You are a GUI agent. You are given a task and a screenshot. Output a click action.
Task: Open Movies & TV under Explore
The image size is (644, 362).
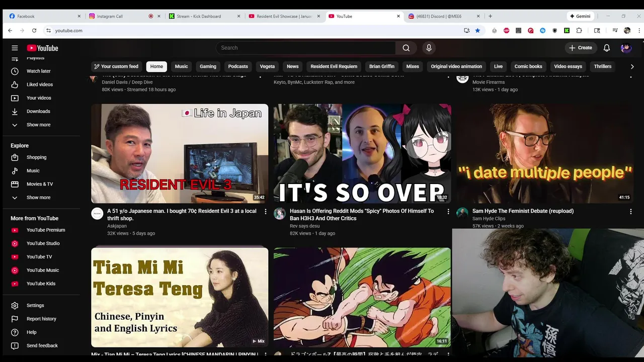click(41, 184)
